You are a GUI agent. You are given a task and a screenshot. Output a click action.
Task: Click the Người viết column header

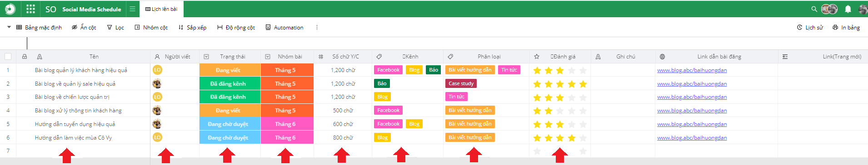(x=178, y=57)
